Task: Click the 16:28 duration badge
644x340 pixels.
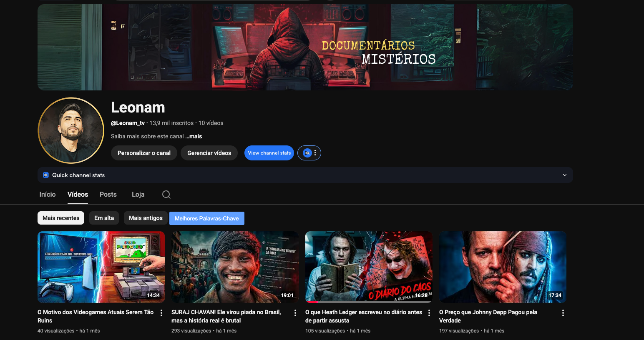Action: [x=421, y=295]
